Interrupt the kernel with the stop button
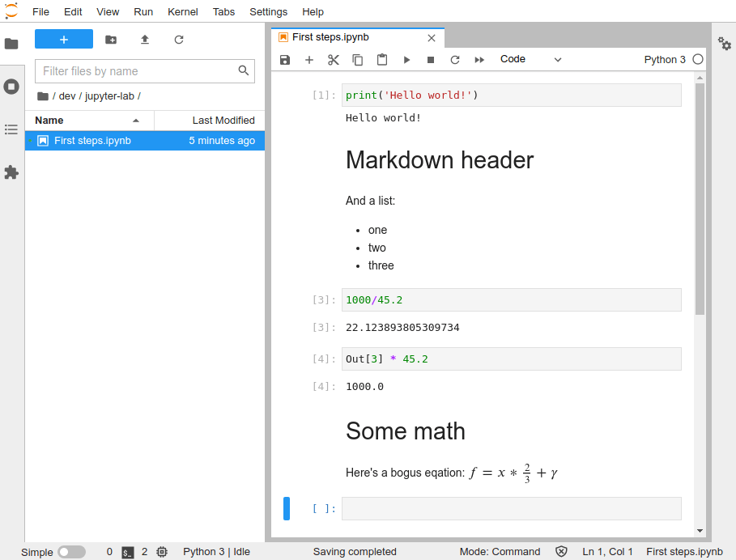Image resolution: width=736 pixels, height=560 pixels. (x=431, y=60)
